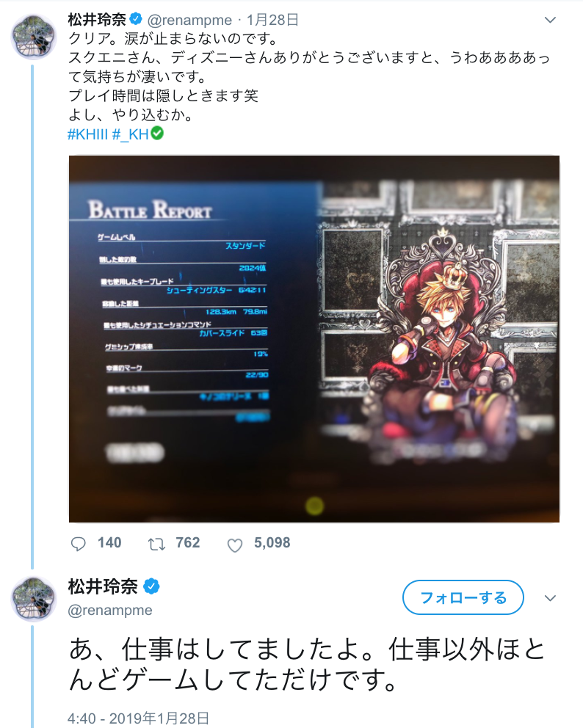The width and height of the screenshot is (583, 728).
Task: Click the reply speech bubble icon
Action: coord(78,544)
